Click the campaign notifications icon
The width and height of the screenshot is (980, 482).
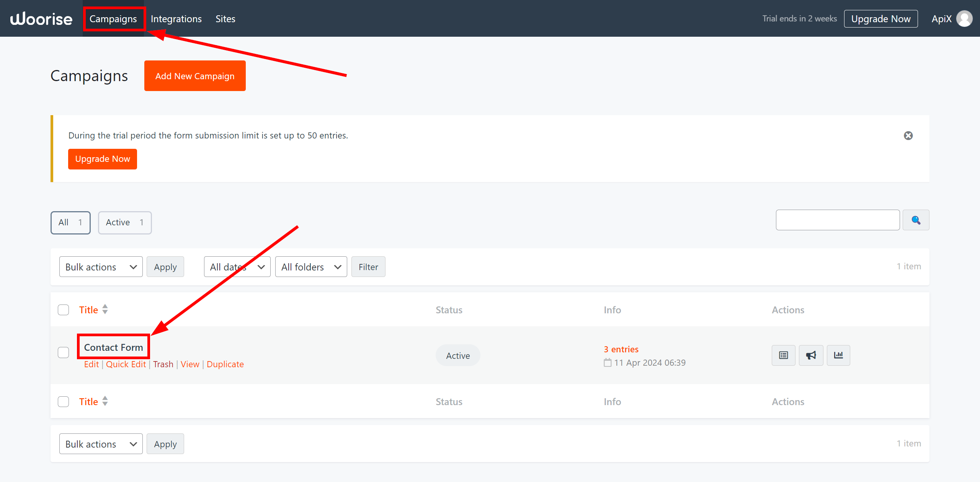pos(811,355)
